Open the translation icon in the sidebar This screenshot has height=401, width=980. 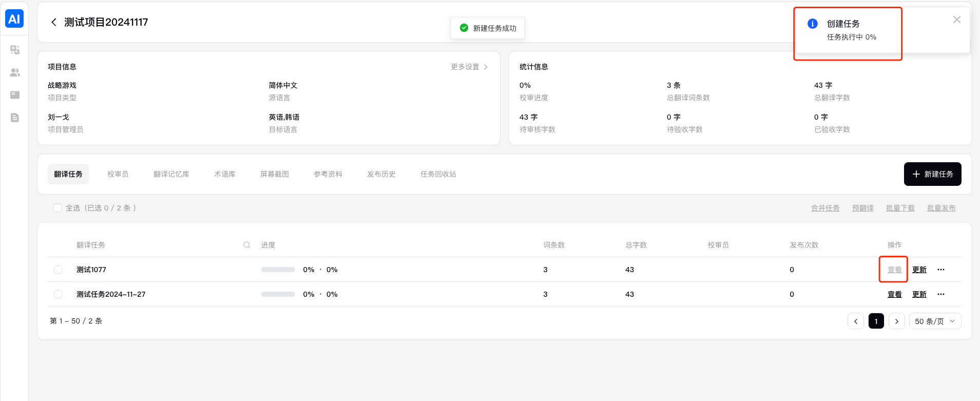[x=15, y=50]
